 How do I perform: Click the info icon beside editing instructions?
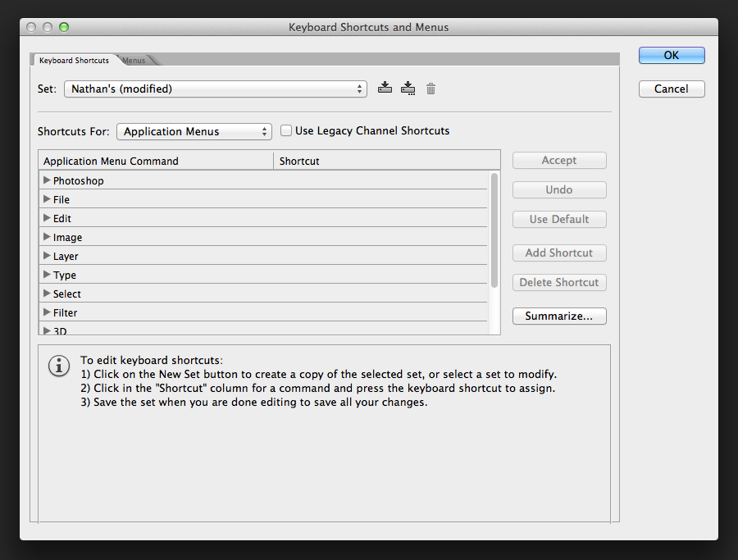pyautogui.click(x=58, y=366)
